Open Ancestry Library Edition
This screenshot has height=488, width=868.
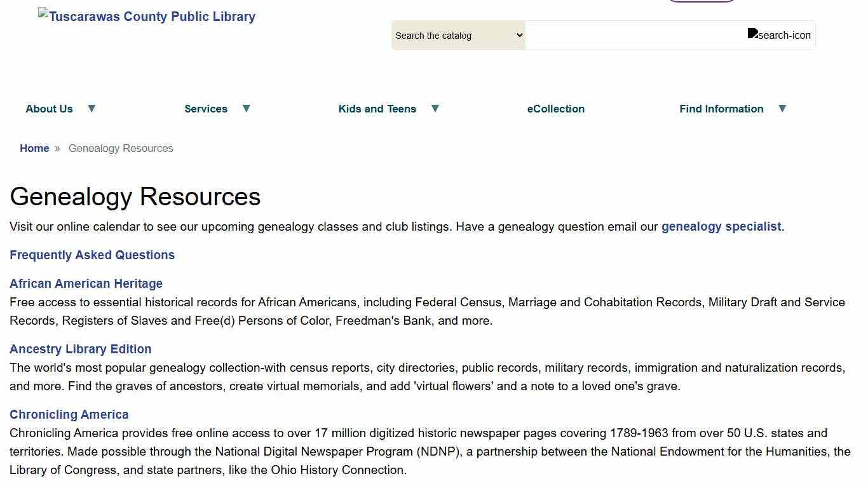[x=80, y=349]
